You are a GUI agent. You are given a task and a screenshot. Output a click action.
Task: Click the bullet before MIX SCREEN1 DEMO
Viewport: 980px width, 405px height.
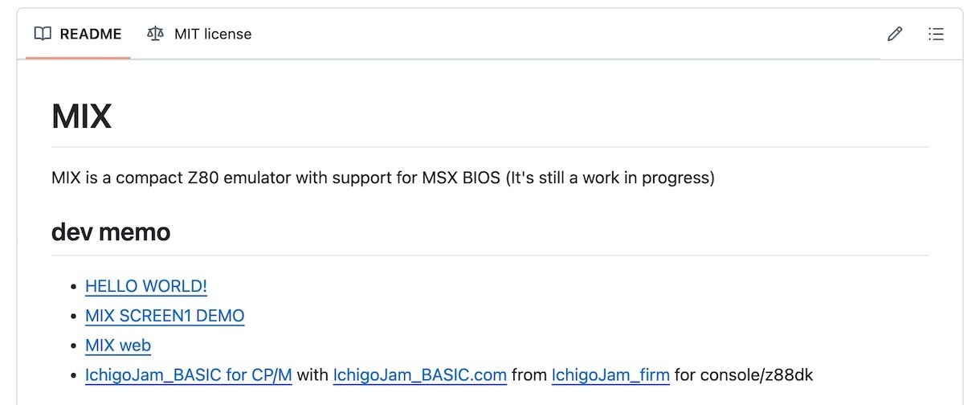click(x=75, y=317)
